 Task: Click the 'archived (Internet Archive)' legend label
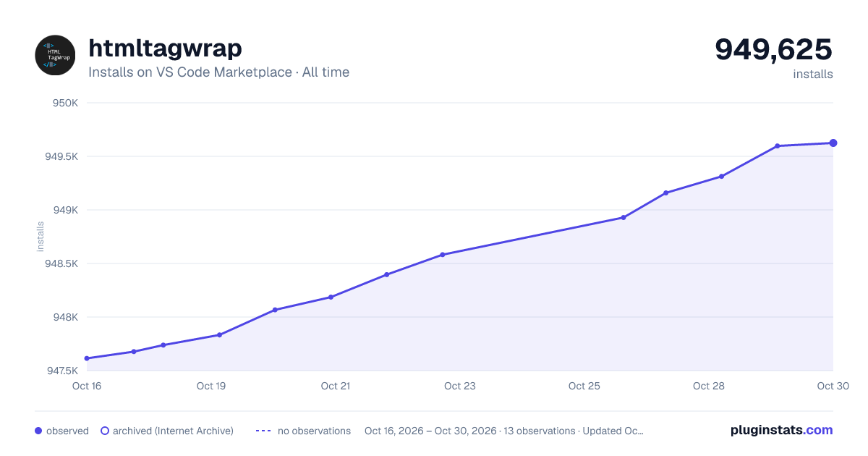173,431
